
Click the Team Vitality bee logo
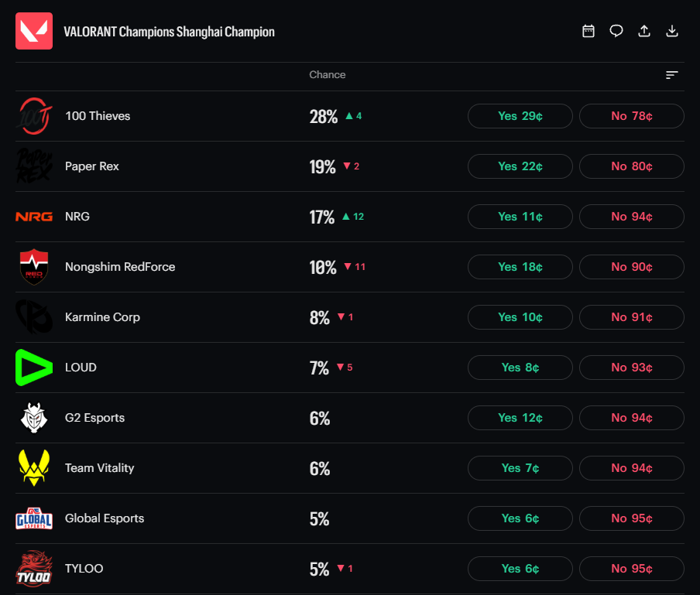coord(34,468)
